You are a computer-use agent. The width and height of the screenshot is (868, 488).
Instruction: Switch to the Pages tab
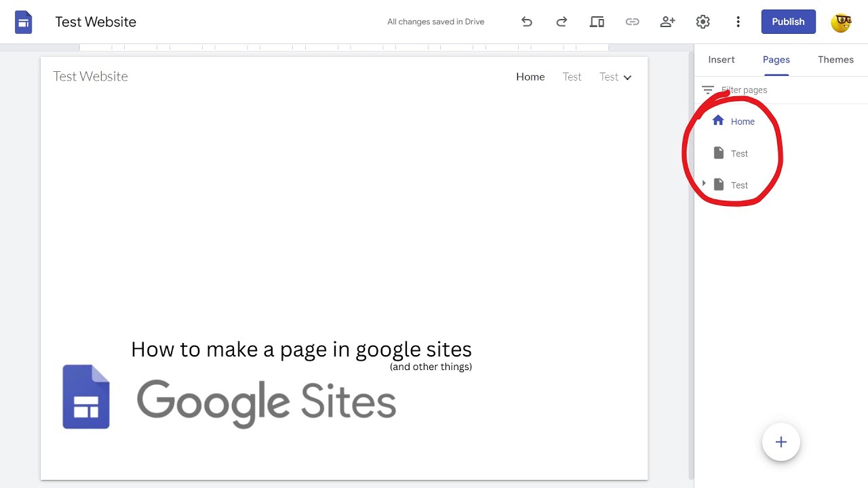click(x=776, y=60)
